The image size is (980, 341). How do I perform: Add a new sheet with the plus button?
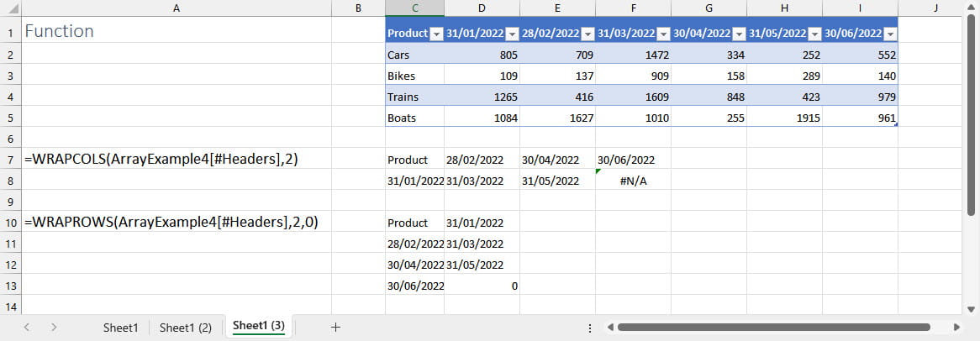[335, 328]
